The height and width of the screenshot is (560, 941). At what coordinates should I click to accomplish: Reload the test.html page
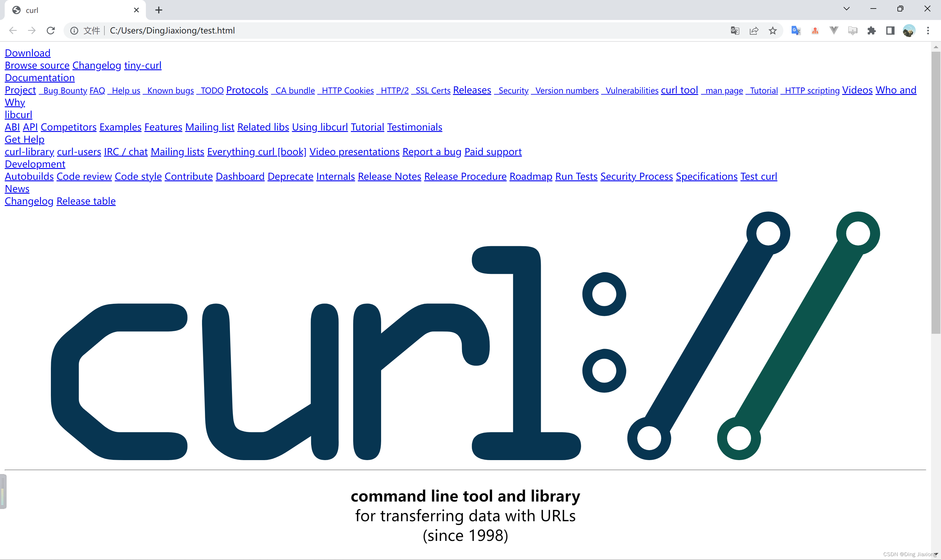pos(51,31)
